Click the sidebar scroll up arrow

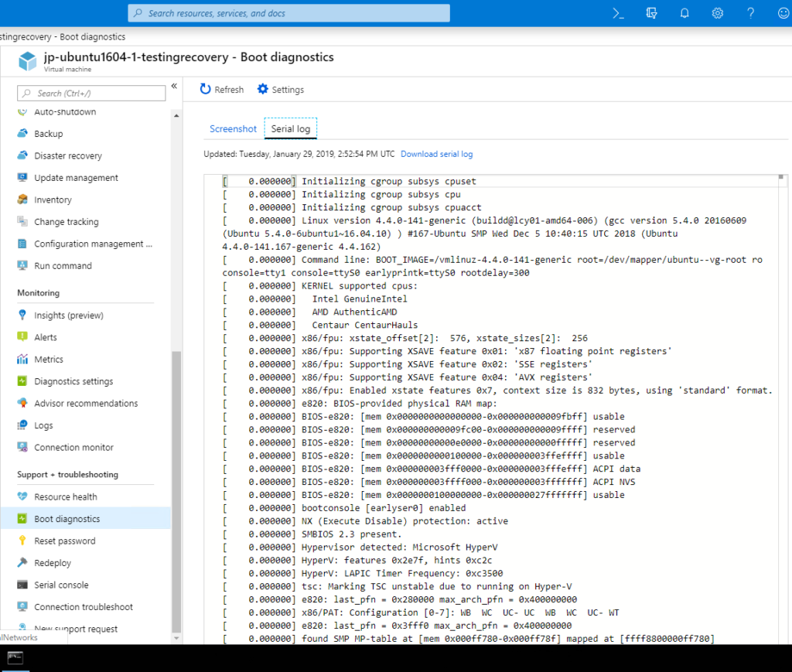(x=176, y=116)
